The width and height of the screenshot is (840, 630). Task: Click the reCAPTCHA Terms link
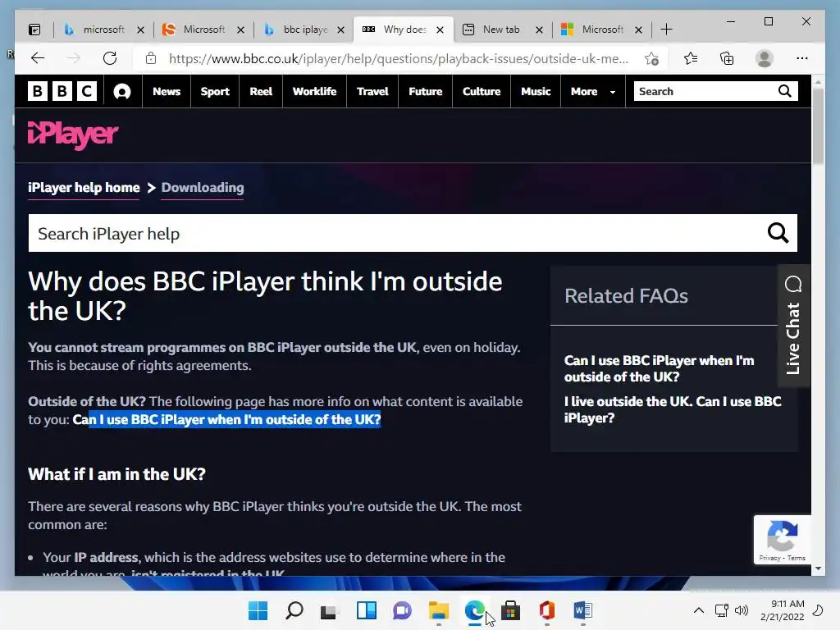(796, 558)
